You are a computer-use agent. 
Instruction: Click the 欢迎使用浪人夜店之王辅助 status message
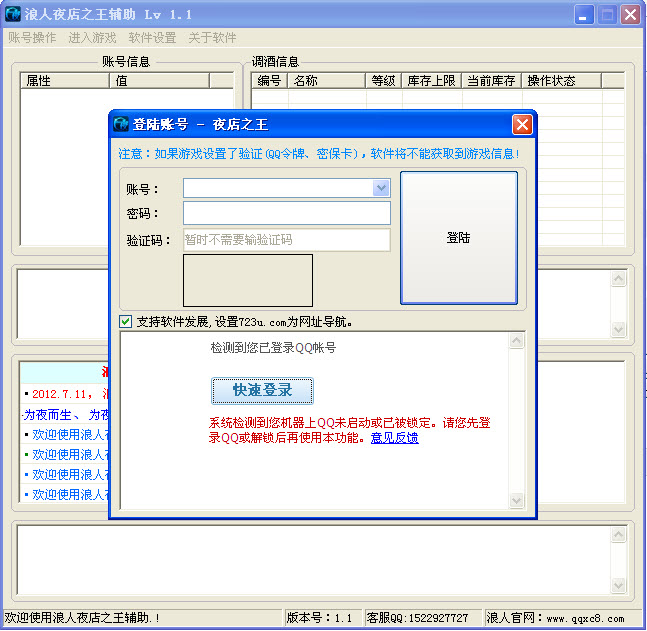pos(82,617)
